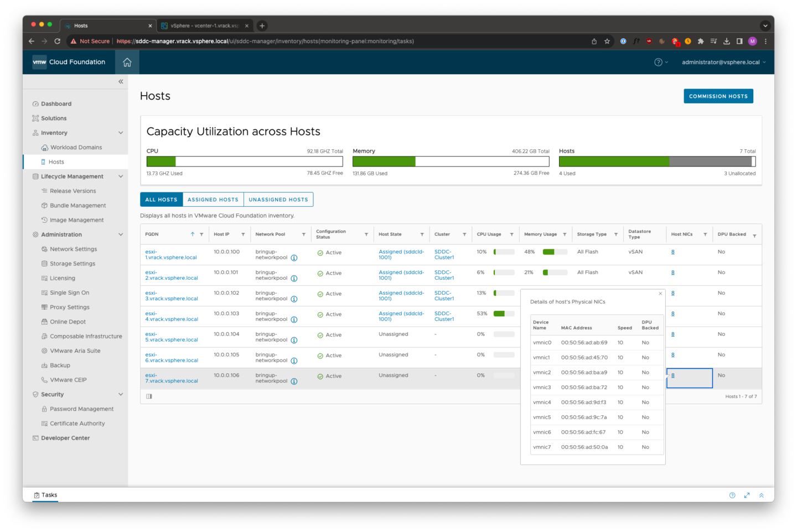Collapse the side navigation with the chevron

tap(120, 81)
